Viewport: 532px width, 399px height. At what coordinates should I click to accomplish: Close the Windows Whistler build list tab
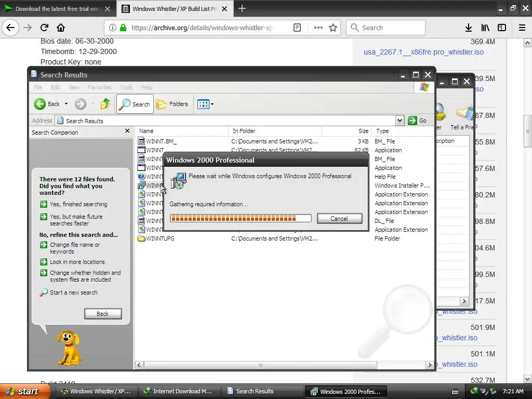(224, 9)
